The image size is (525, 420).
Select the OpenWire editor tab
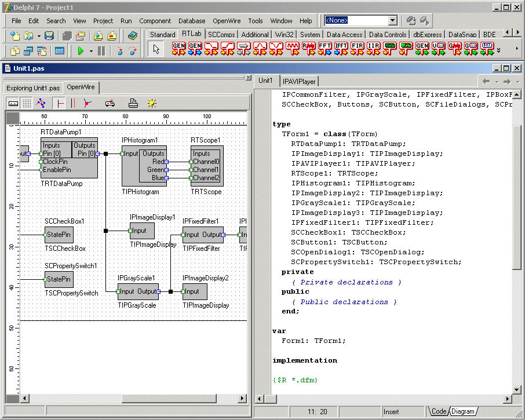click(81, 87)
